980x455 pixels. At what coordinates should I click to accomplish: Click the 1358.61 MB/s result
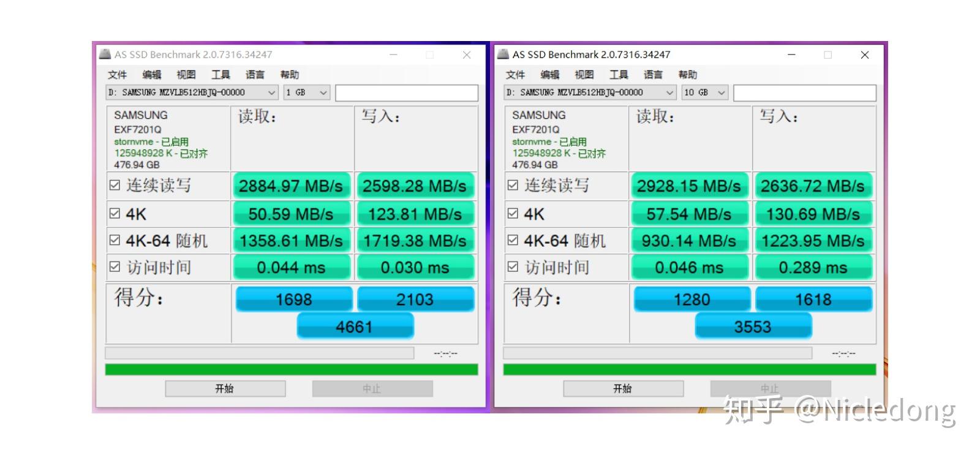click(291, 241)
